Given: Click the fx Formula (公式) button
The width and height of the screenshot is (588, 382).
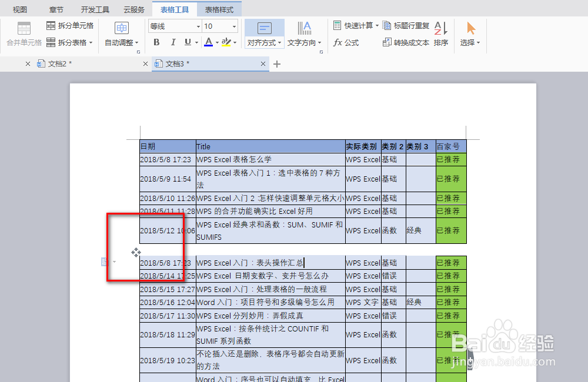Looking at the screenshot, I should pyautogui.click(x=346, y=43).
